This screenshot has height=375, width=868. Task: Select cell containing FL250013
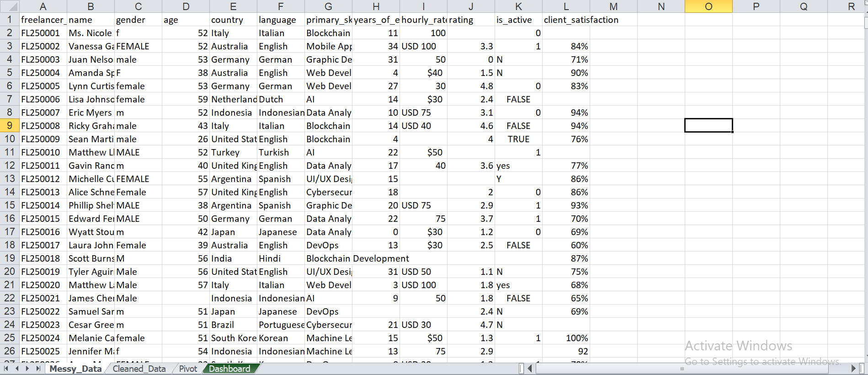(x=43, y=192)
